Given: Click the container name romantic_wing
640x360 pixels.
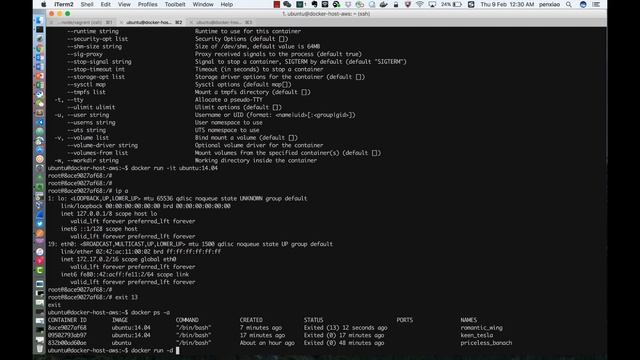Looking at the screenshot, I should (x=482, y=328).
